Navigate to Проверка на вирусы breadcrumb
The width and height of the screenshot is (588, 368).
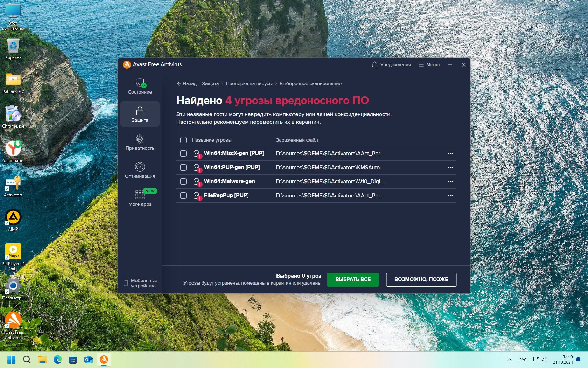(x=249, y=84)
